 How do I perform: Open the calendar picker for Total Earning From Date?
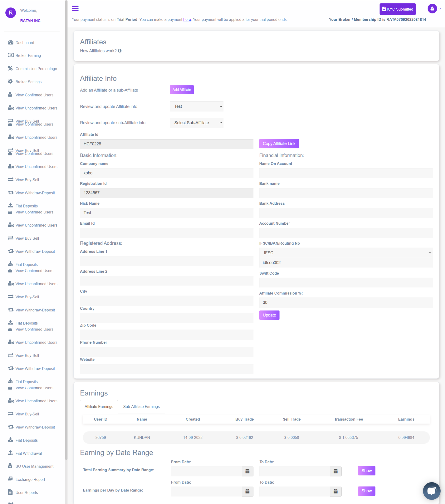coord(247,471)
